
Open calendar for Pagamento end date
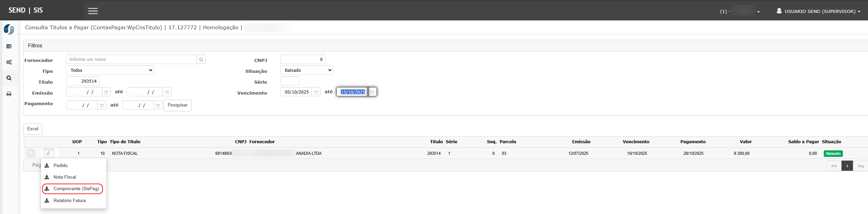pyautogui.click(x=158, y=105)
